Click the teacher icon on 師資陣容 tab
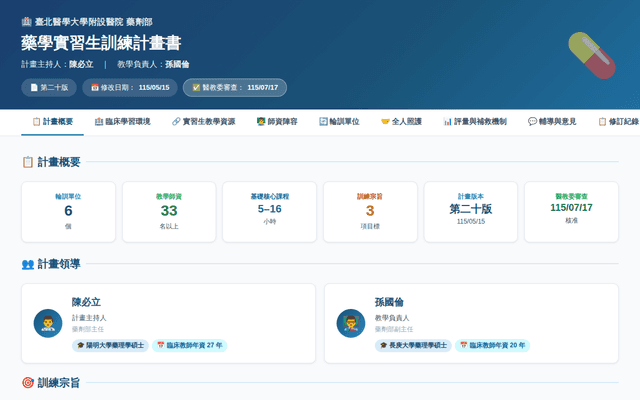640x400 pixels. coord(261,122)
